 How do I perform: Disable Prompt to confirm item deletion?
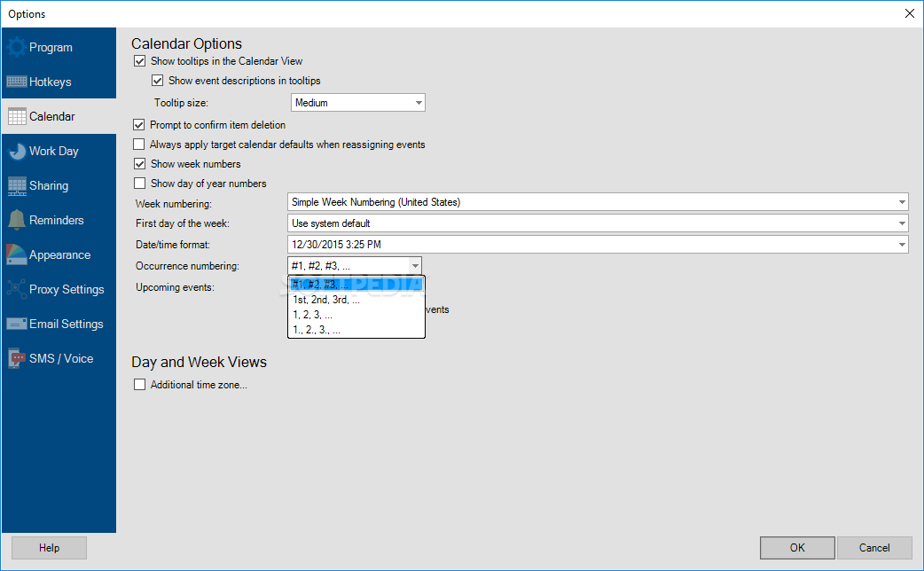point(139,125)
